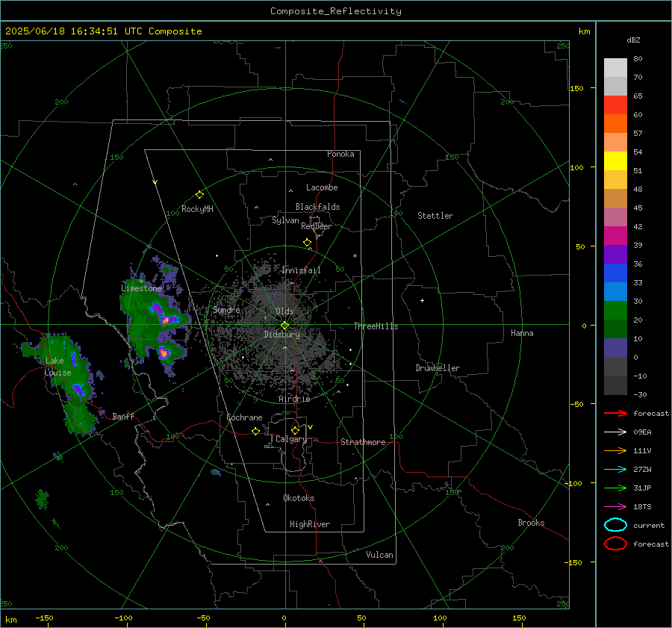This screenshot has width=672, height=628.
Task: Click the Strathmore label
Action: (363, 442)
